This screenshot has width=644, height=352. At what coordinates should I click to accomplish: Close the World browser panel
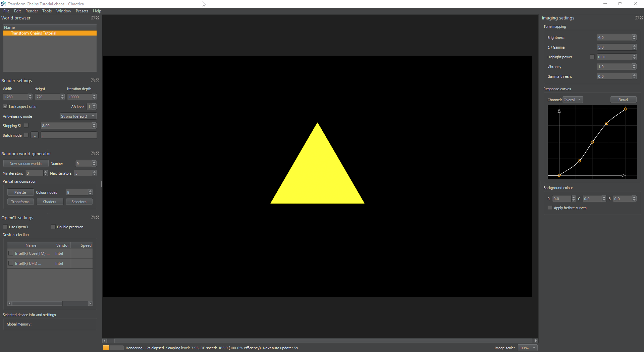coord(98,18)
